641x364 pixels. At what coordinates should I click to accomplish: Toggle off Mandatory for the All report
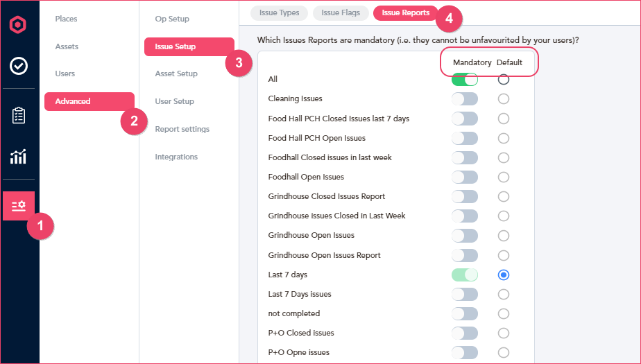pos(464,79)
